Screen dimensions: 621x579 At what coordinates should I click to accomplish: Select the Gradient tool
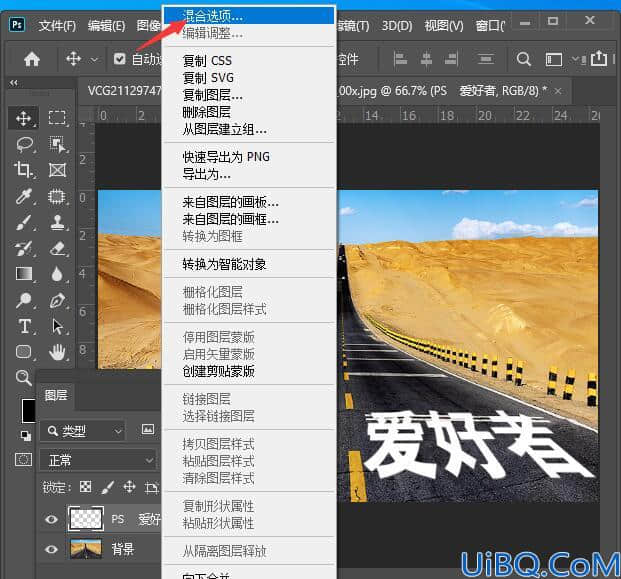coord(24,274)
